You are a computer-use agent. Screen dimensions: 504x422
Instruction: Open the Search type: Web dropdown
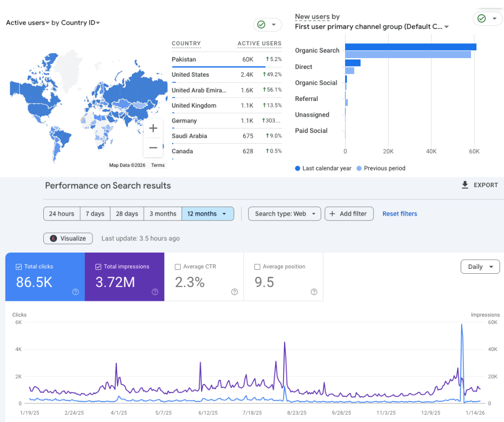[284, 214]
